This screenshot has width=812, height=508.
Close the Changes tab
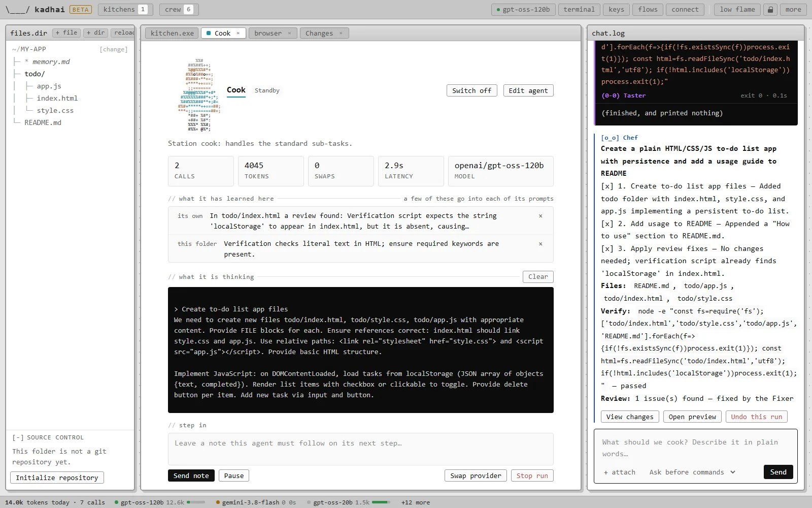tap(341, 34)
